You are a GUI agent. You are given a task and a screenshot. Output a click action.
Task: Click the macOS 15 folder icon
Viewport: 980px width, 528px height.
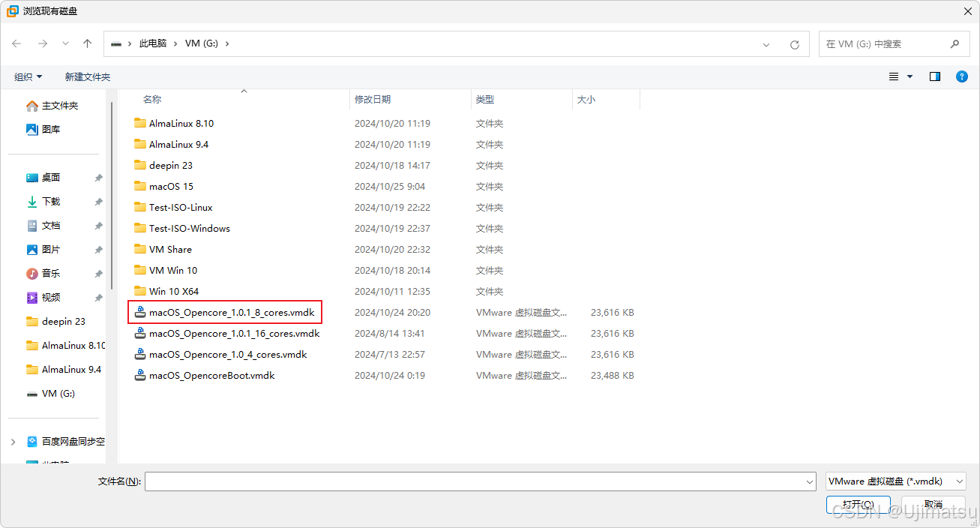(140, 186)
